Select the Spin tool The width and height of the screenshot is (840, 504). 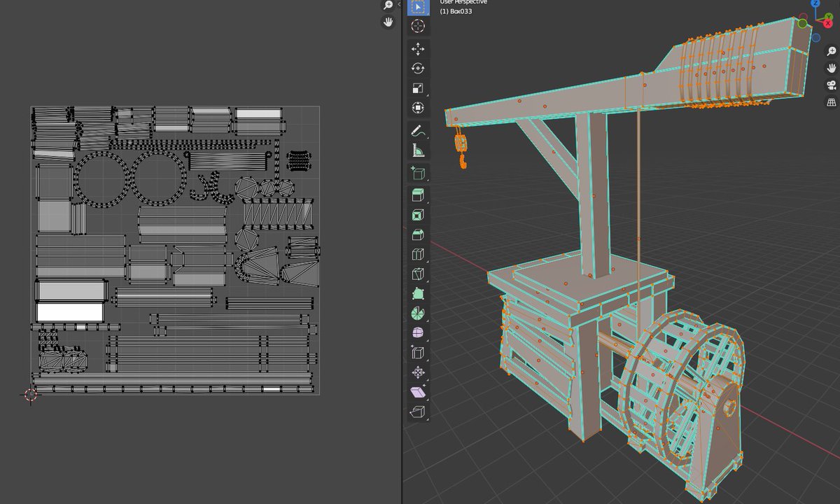[418, 313]
